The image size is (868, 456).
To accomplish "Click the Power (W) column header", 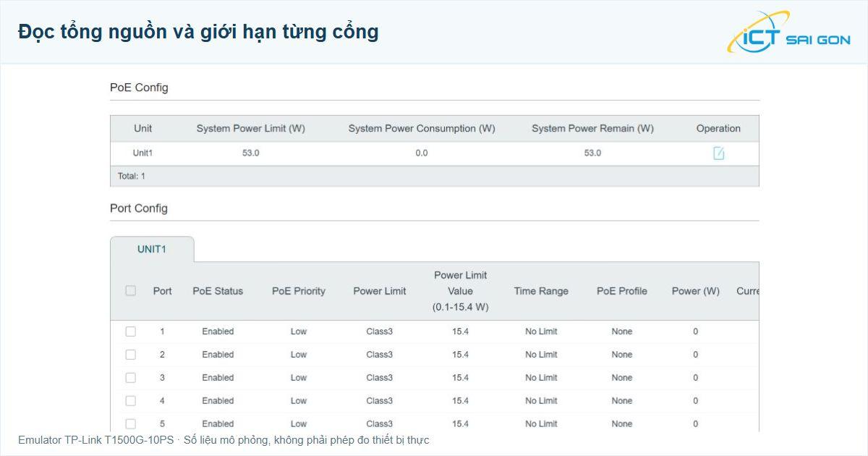I will click(x=696, y=291).
